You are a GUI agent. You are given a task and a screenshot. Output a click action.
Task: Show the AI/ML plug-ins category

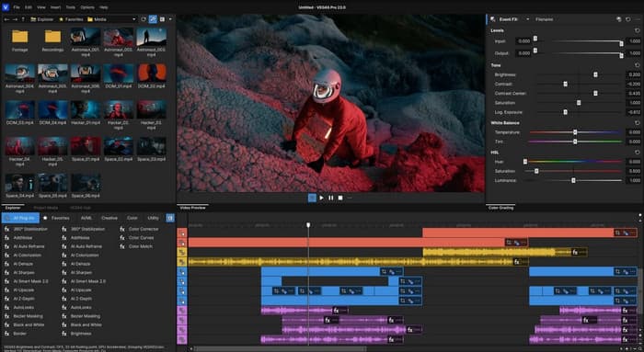(x=86, y=218)
